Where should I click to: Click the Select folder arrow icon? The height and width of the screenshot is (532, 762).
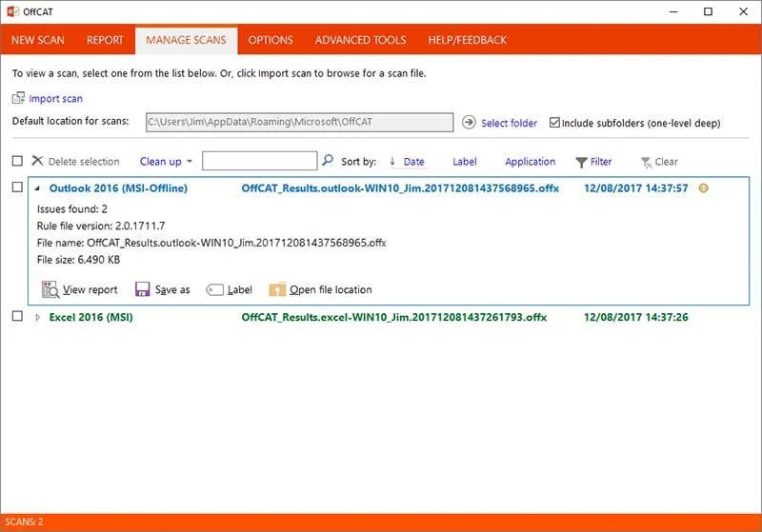(469, 123)
